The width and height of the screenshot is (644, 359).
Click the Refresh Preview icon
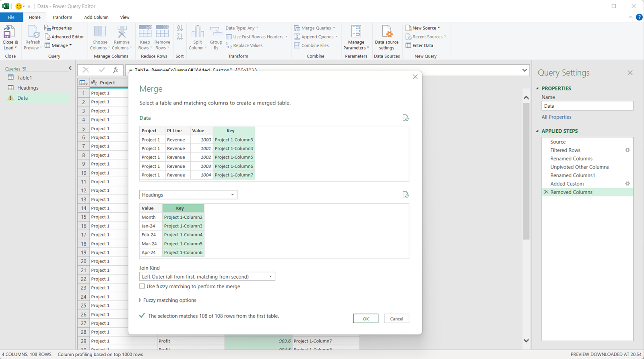coord(33,32)
